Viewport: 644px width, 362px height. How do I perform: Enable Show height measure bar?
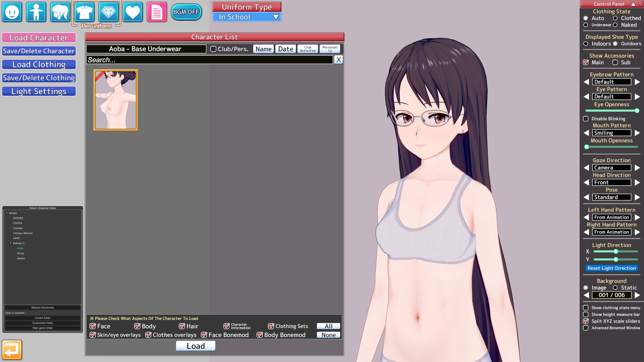[x=586, y=315]
